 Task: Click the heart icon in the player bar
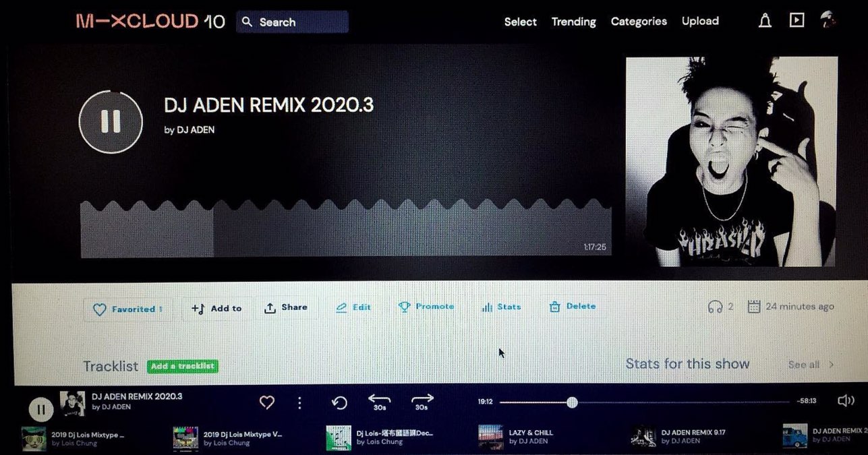[267, 402]
